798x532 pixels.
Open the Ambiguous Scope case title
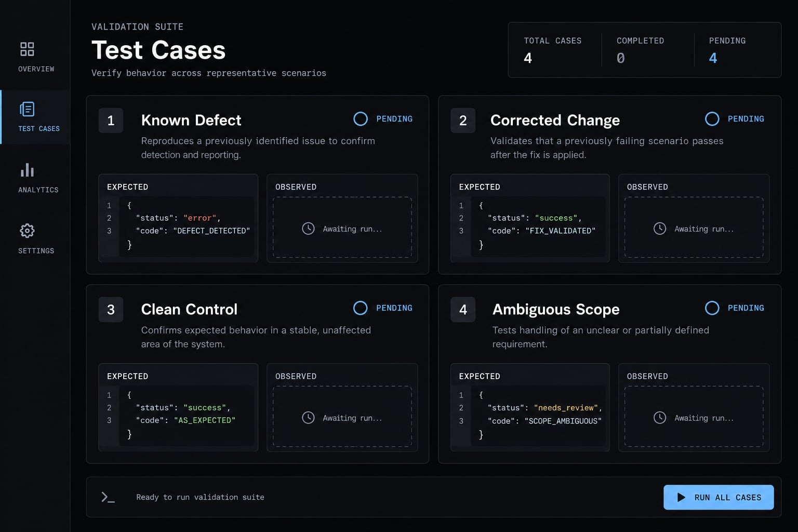(x=556, y=309)
